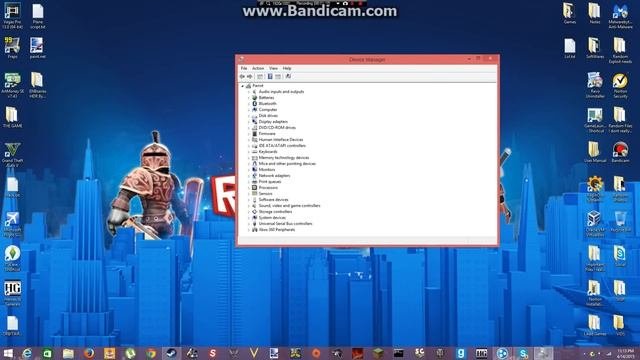Open File Explorer from taskbar
Image resolution: width=640 pixels, height=360 pixels.
coord(68,353)
